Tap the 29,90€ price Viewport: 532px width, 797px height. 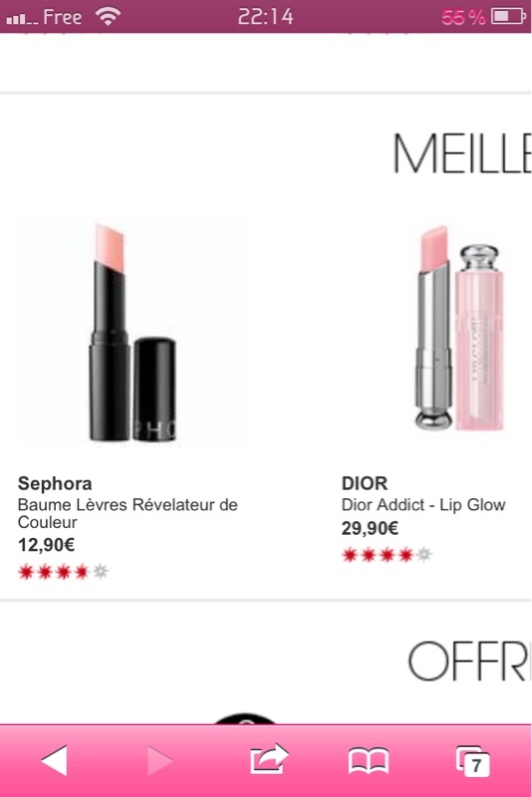(x=370, y=528)
